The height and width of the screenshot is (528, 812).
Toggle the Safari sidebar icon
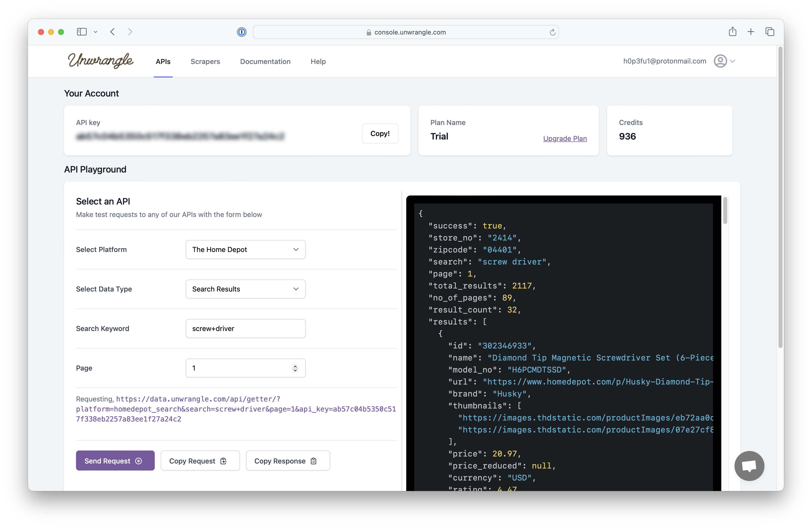[81, 32]
